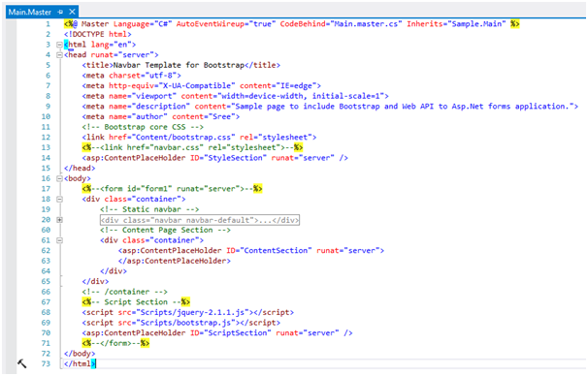Click the ContentSection placeholder ID value
Screen dimensions: 588x376
[x=278, y=251]
